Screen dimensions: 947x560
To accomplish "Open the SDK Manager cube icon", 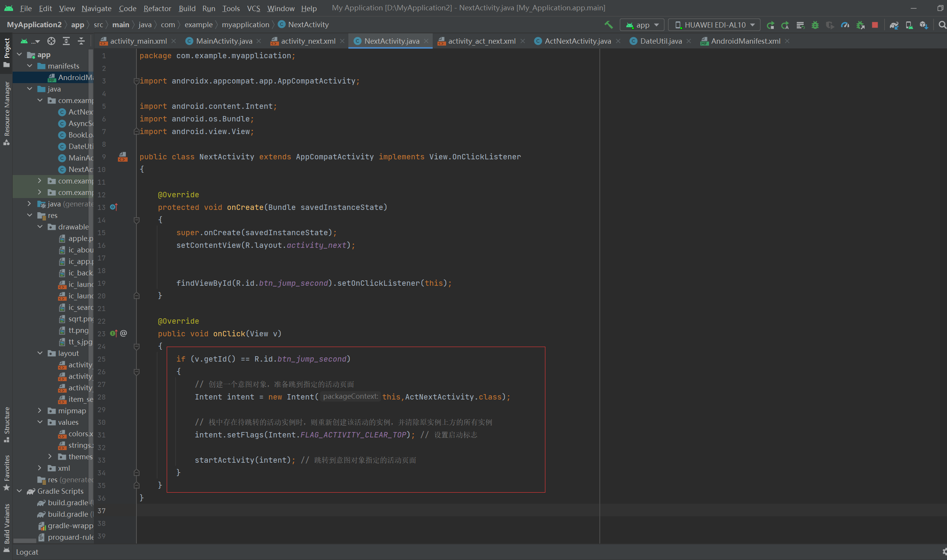I will pyautogui.click(x=924, y=25).
